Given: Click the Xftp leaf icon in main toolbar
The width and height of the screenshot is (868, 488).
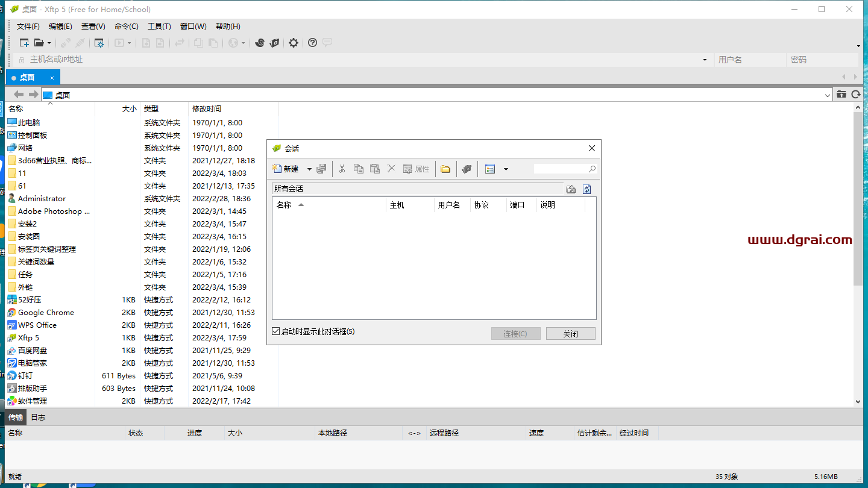Looking at the screenshot, I should pyautogui.click(x=274, y=43).
